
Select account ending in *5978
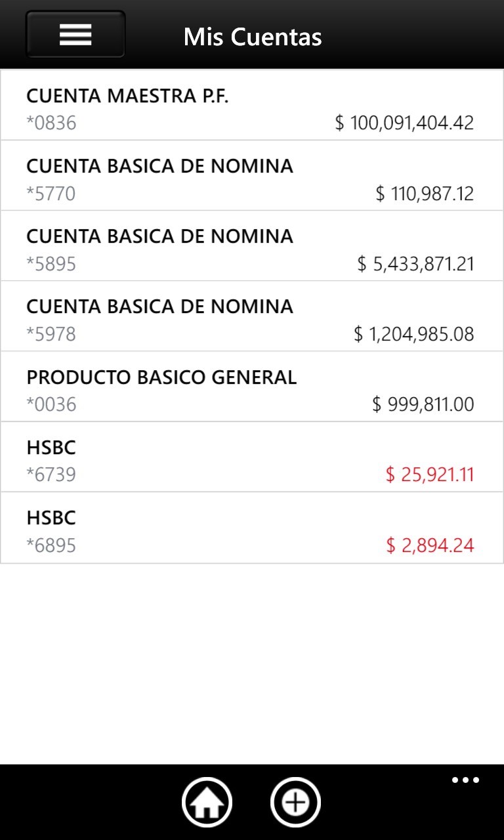tap(252, 316)
